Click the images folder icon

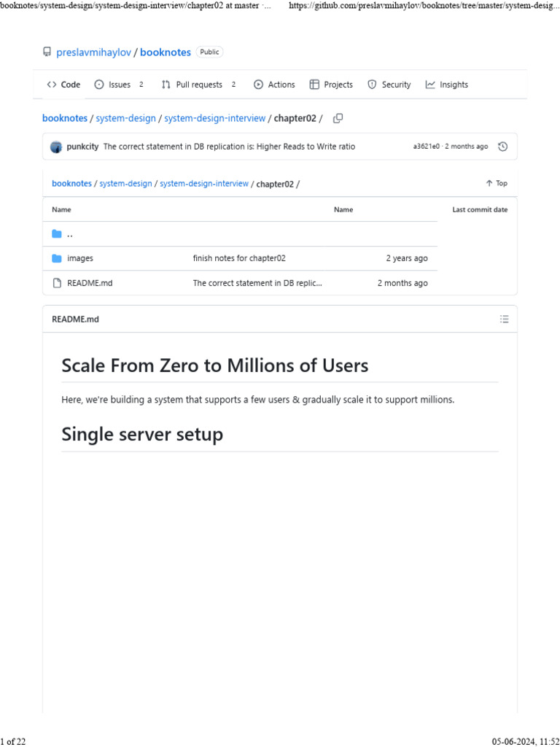point(57,258)
